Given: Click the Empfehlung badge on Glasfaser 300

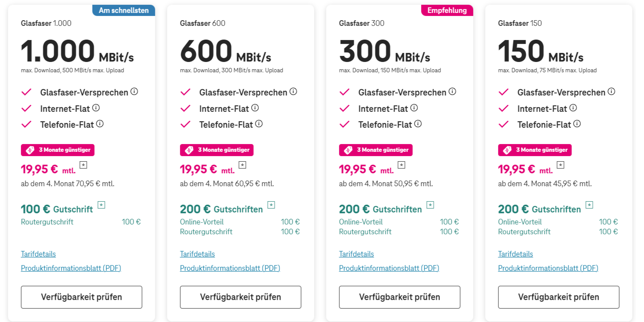Looking at the screenshot, I should (447, 10).
